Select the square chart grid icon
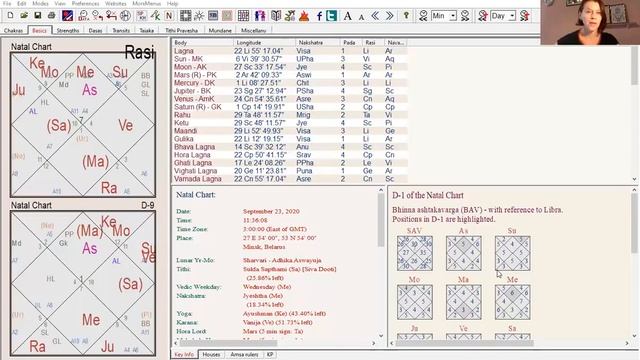 tap(185, 16)
